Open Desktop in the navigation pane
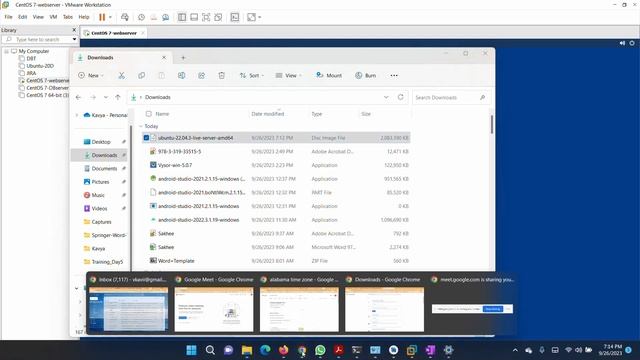Viewport: 640px width, 360px height. (x=101, y=142)
